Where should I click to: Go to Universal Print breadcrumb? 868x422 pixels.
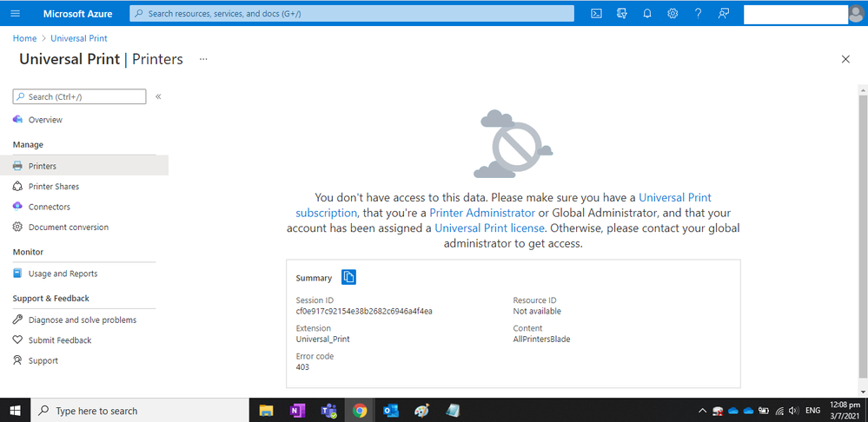pyautogui.click(x=78, y=38)
